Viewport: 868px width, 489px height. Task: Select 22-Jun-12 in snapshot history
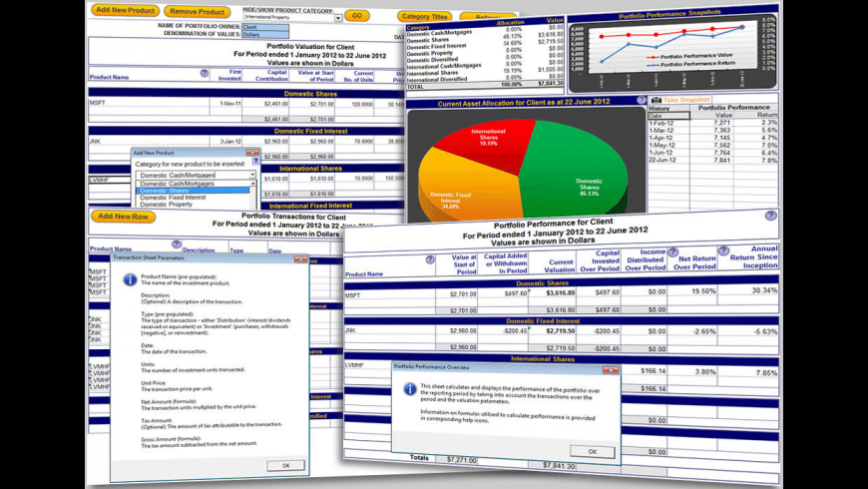tap(660, 160)
